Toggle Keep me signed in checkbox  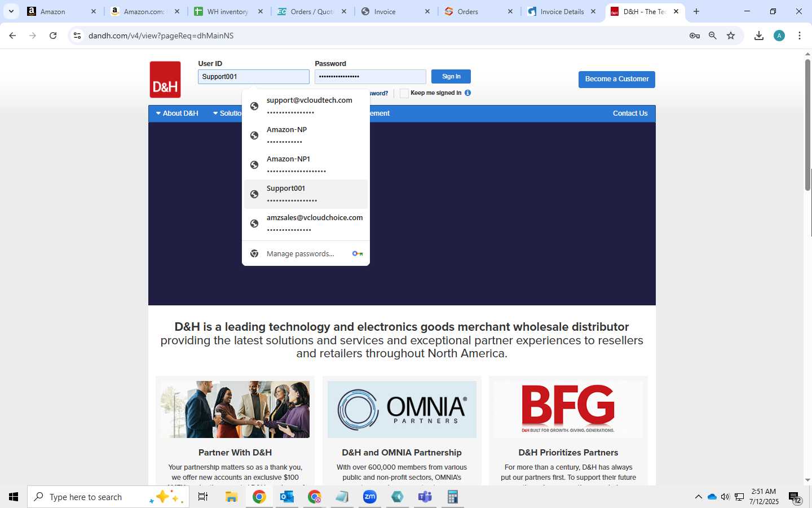(404, 93)
